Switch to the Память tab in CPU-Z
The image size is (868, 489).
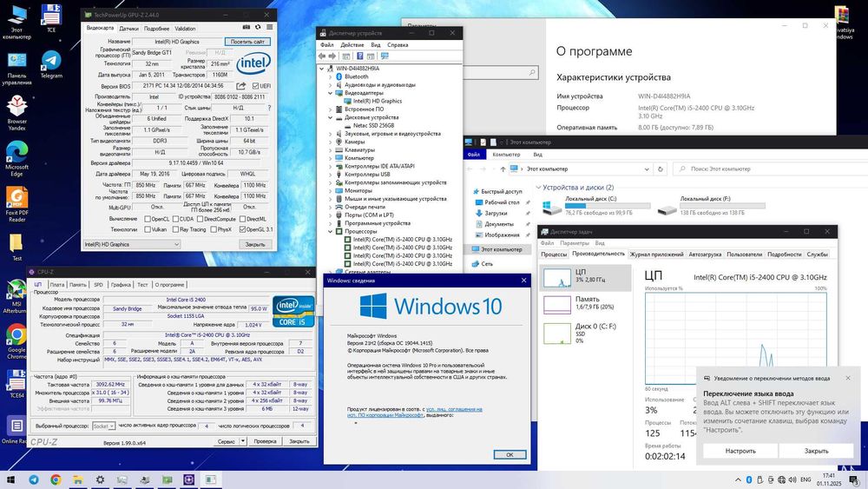77,285
